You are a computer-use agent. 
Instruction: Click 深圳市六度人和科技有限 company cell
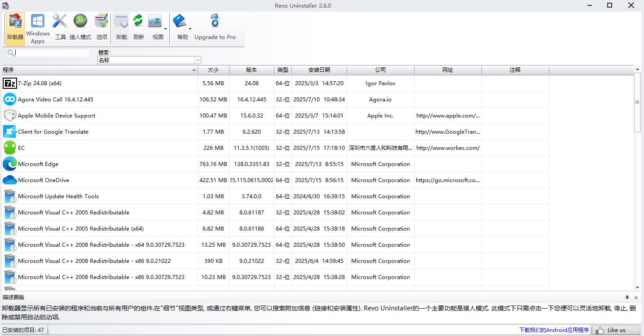[381, 148]
